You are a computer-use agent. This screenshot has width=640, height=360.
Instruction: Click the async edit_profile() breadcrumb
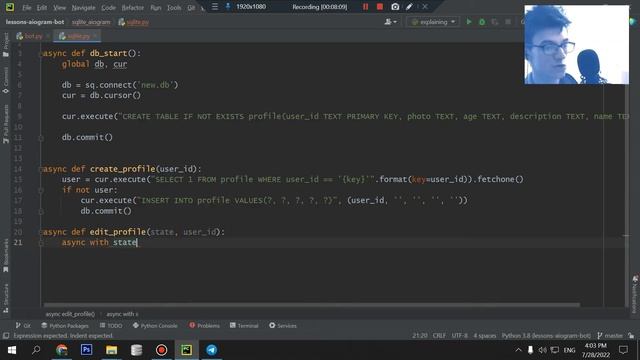70,314
